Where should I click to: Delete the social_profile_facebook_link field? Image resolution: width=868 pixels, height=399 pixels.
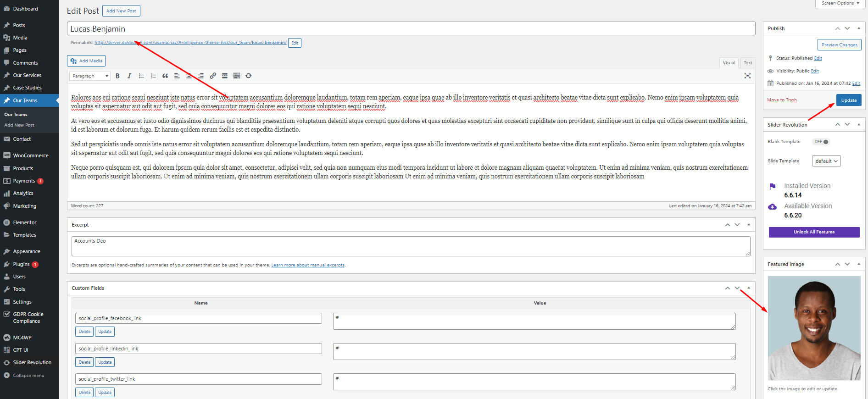click(x=84, y=332)
